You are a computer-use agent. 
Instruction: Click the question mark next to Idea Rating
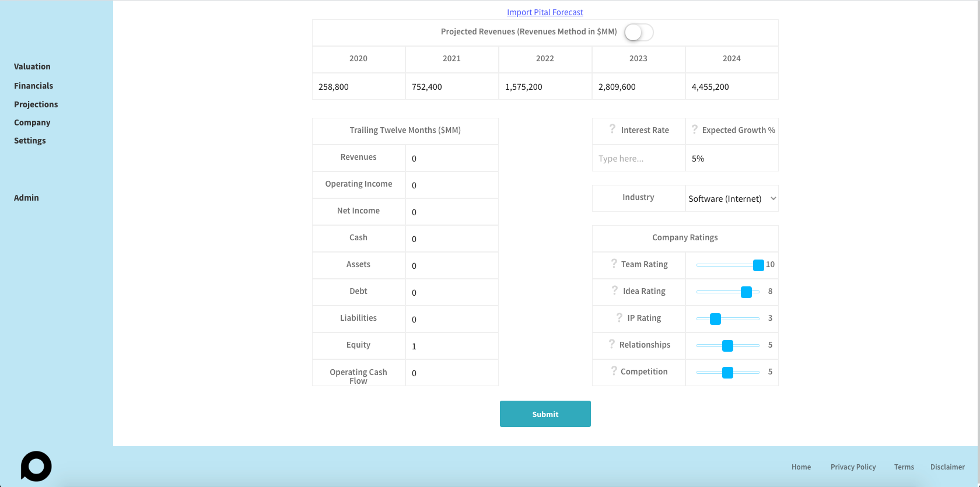click(x=614, y=290)
